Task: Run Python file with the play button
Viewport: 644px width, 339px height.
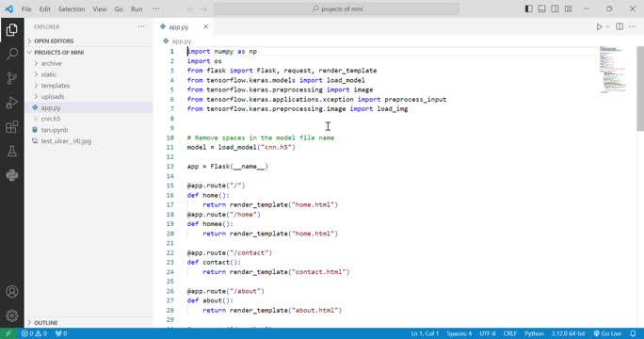Action: click(599, 26)
